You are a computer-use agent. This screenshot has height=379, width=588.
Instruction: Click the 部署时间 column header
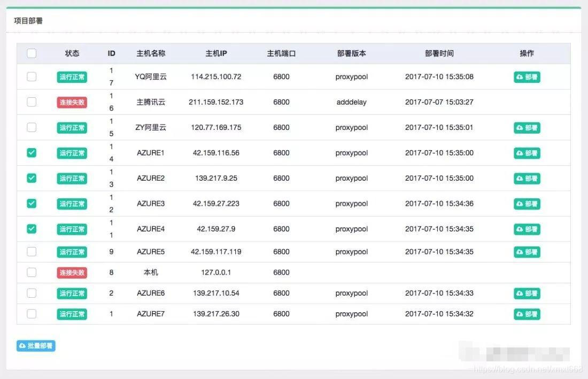click(439, 53)
